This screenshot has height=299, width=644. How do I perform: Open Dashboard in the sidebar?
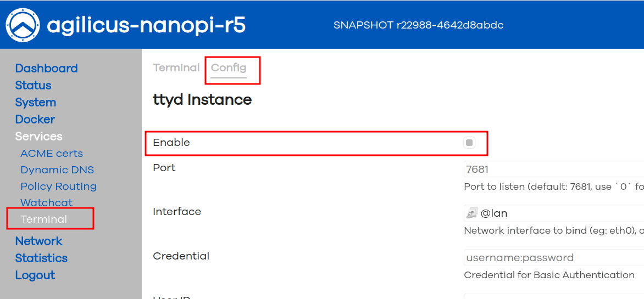coord(46,68)
